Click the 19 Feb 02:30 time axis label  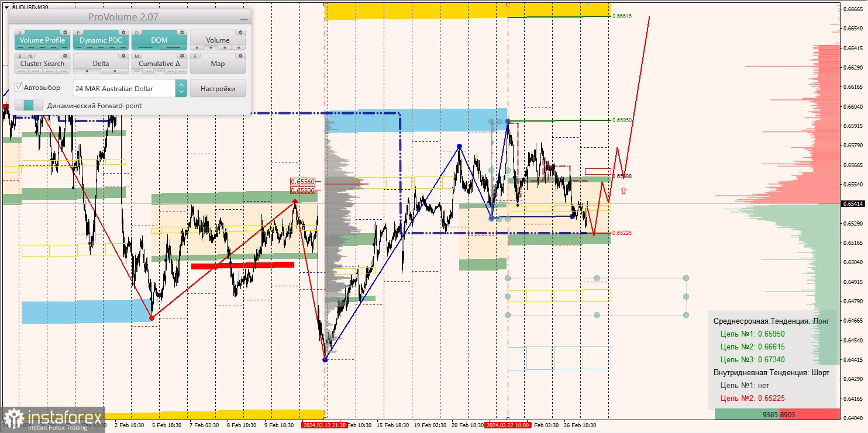tap(430, 425)
